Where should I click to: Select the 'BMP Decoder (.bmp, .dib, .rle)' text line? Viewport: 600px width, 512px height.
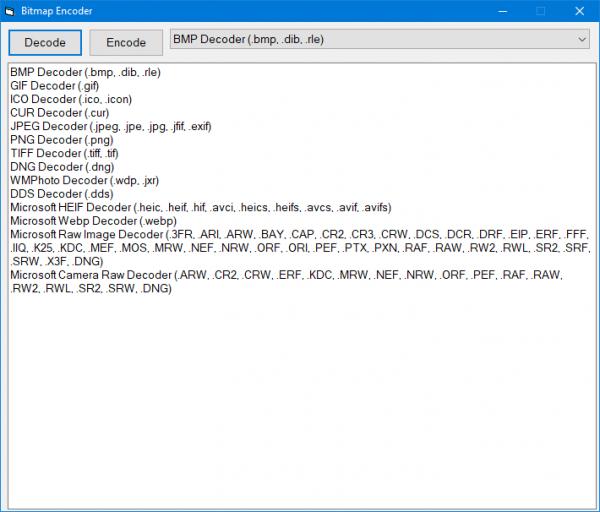pos(85,72)
